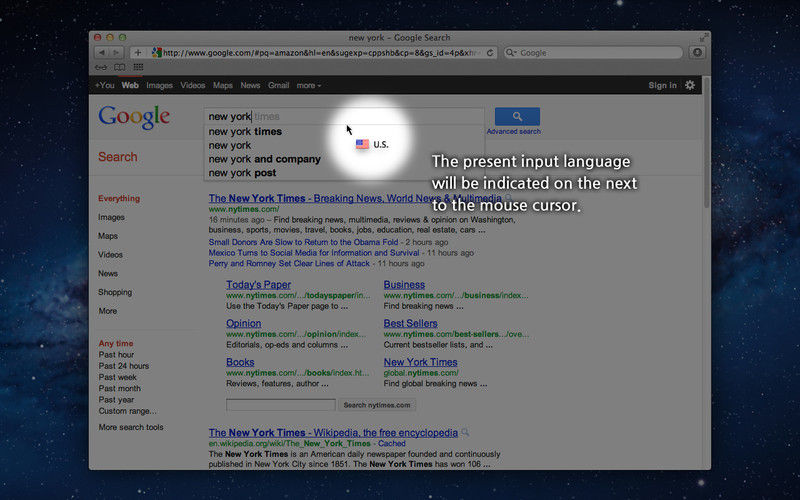Open 'Perry and Romney Set Clear Lines' headline
800x500 pixels.
tap(289, 263)
